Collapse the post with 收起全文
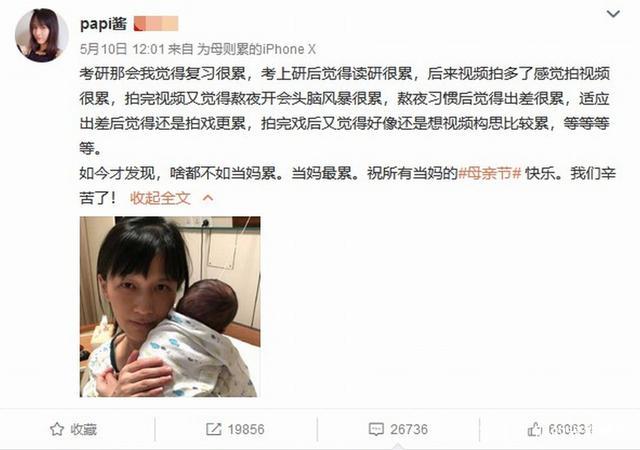 160,198
